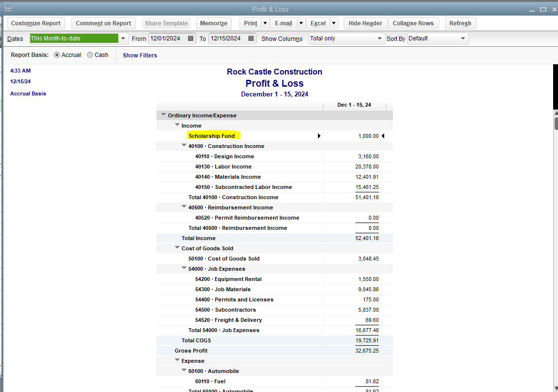Viewport: 558px width, 392px height.
Task: Click the Share Template button
Action: pos(166,23)
